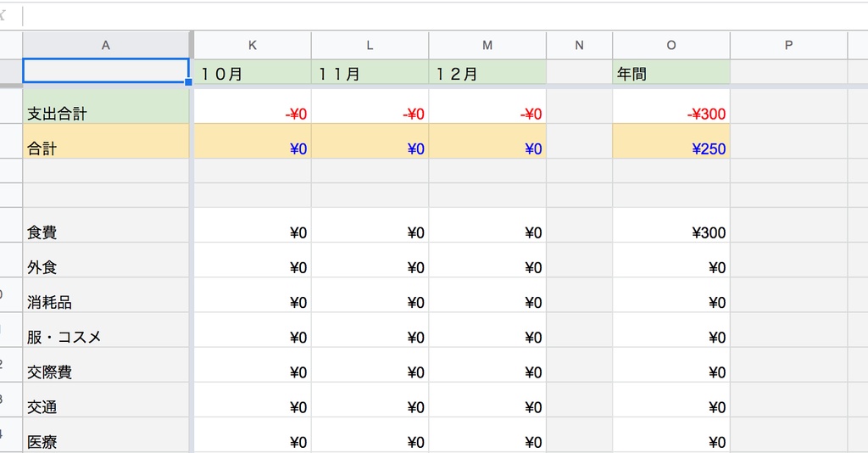This screenshot has width=868, height=453.
Task: Click the ¥250 annual total cell
Action: [x=671, y=141]
